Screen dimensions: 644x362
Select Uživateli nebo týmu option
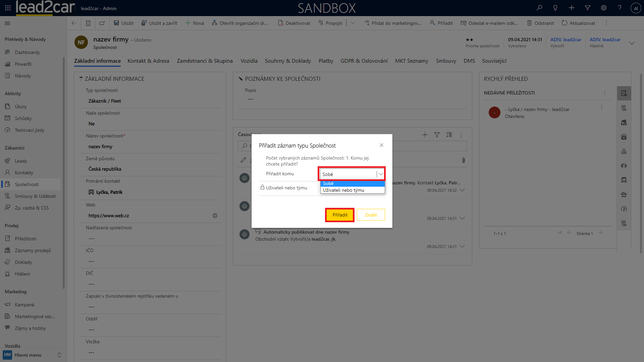[x=343, y=190]
